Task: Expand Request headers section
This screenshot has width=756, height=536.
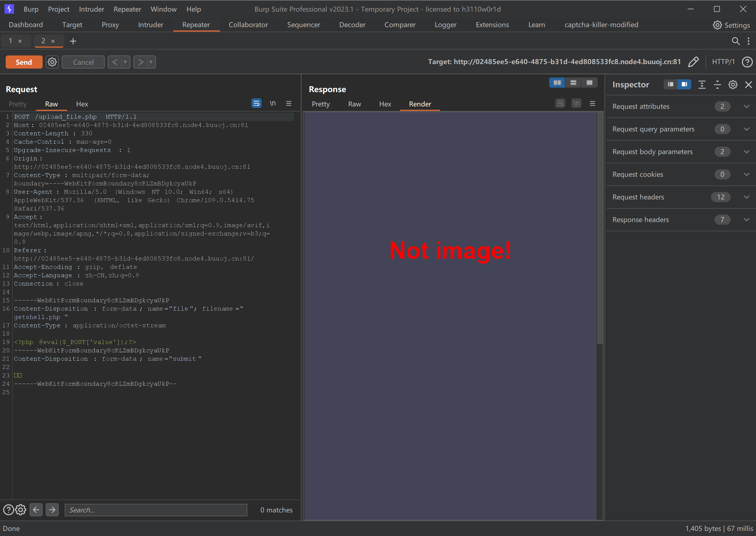Action: coord(746,197)
